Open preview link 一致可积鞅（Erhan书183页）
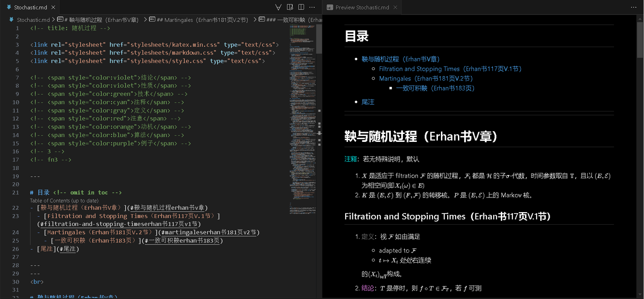644x299 pixels. click(435, 88)
